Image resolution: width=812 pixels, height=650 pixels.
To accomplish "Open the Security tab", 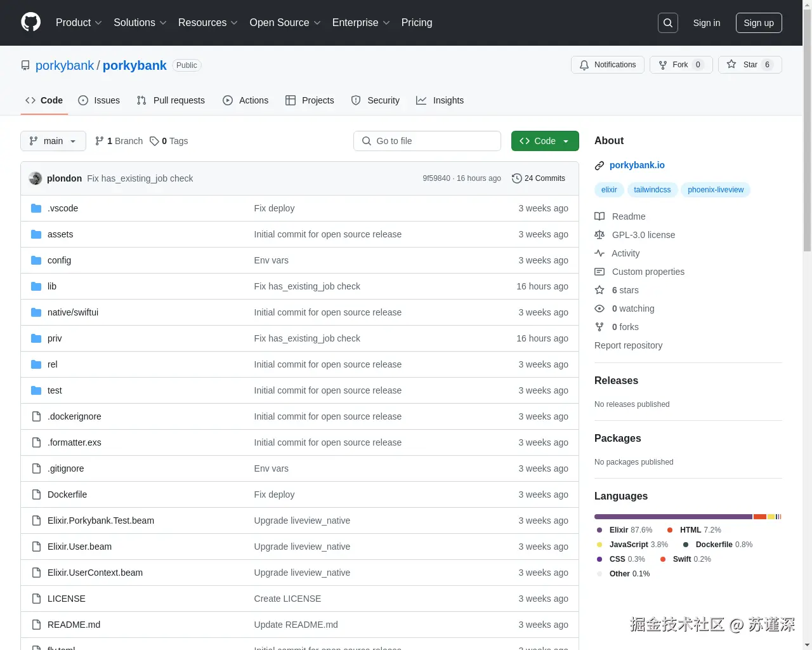I will coord(375,100).
